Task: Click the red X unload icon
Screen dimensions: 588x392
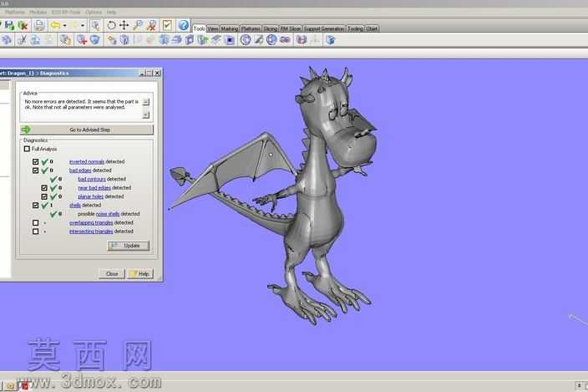Action: pos(23,26)
